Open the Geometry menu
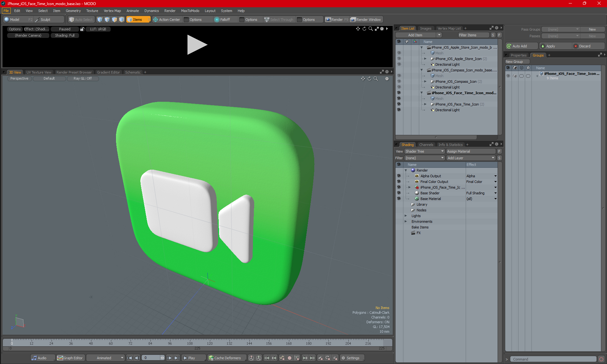 [x=73, y=11]
